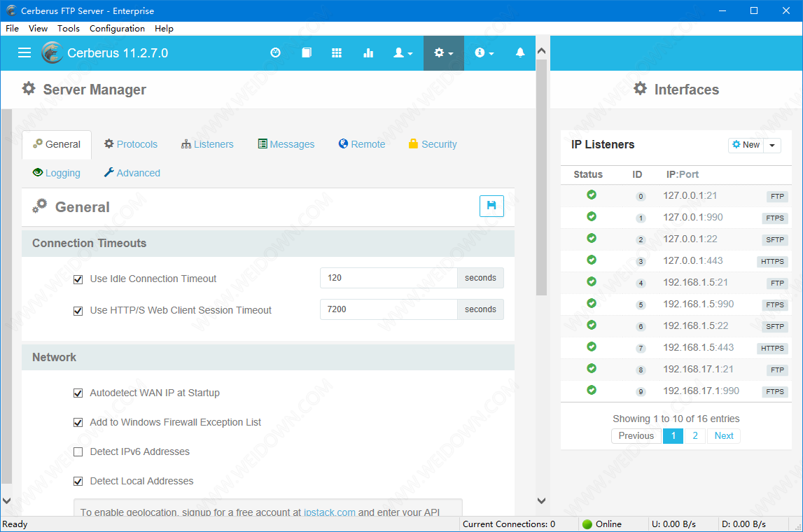Click status check icon for 127.0.0.1:21
This screenshot has width=803, height=532.
coord(592,195)
